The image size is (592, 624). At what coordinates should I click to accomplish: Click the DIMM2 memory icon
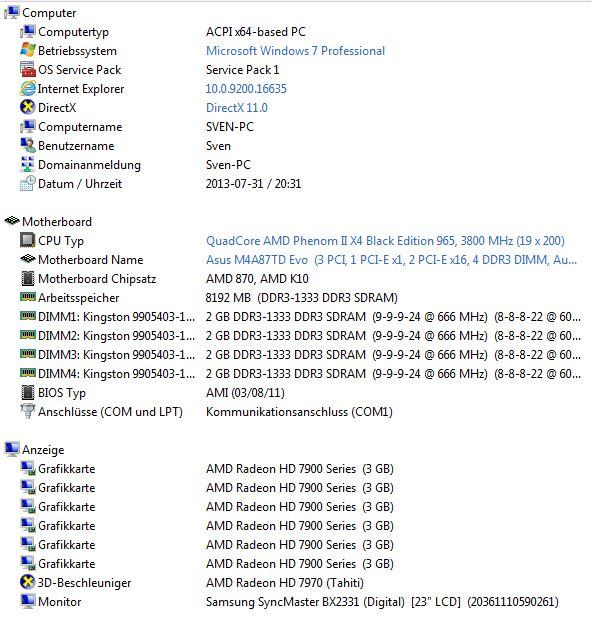(27, 335)
